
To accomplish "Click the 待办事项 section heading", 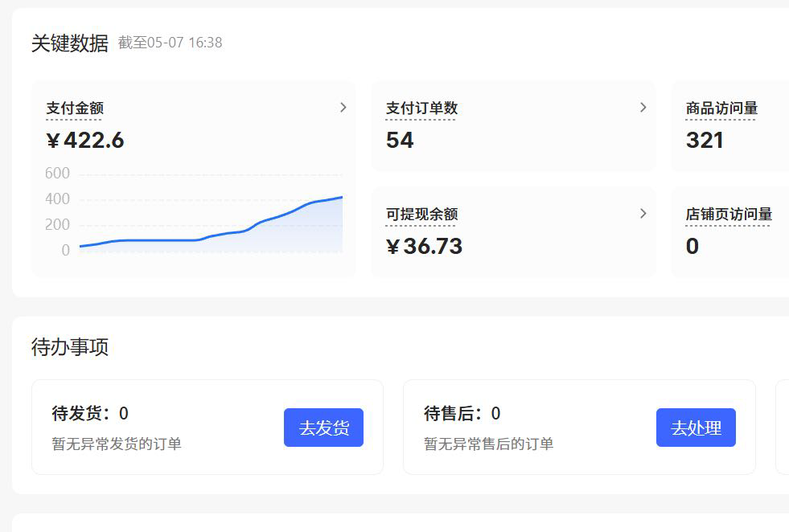I will click(69, 347).
